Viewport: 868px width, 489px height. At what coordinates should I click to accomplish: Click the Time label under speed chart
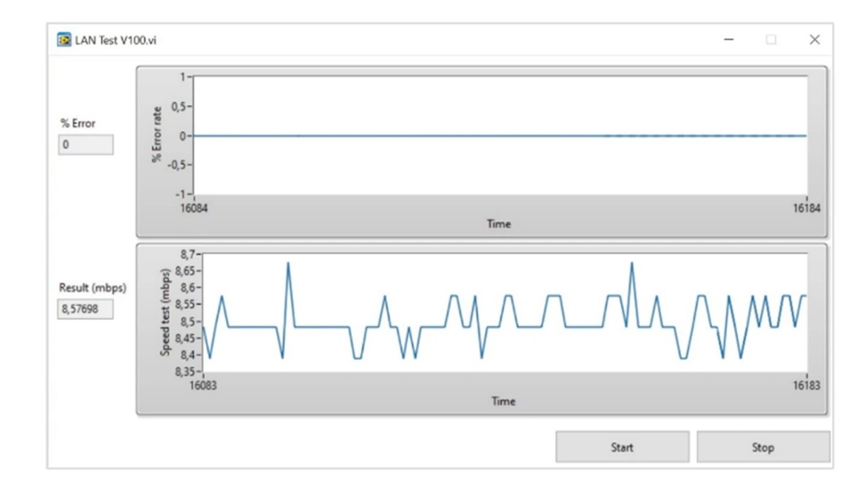coord(503,402)
